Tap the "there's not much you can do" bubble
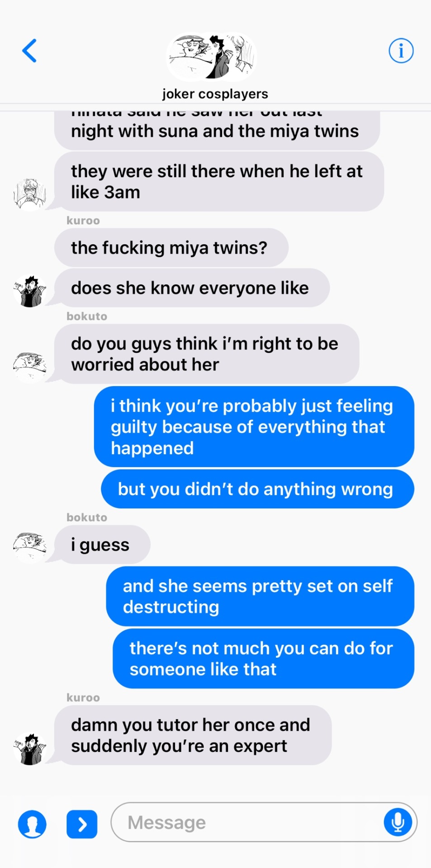The height and width of the screenshot is (868, 431). [264, 659]
